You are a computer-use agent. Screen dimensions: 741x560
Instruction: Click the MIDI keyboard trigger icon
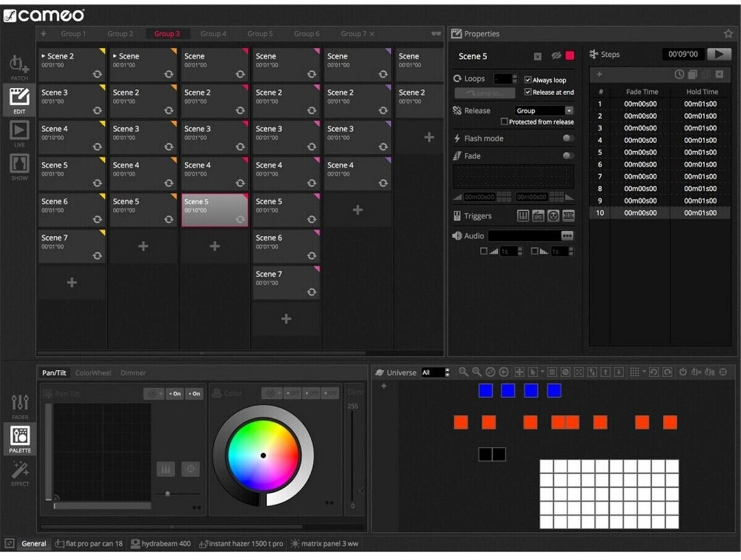tap(523, 216)
